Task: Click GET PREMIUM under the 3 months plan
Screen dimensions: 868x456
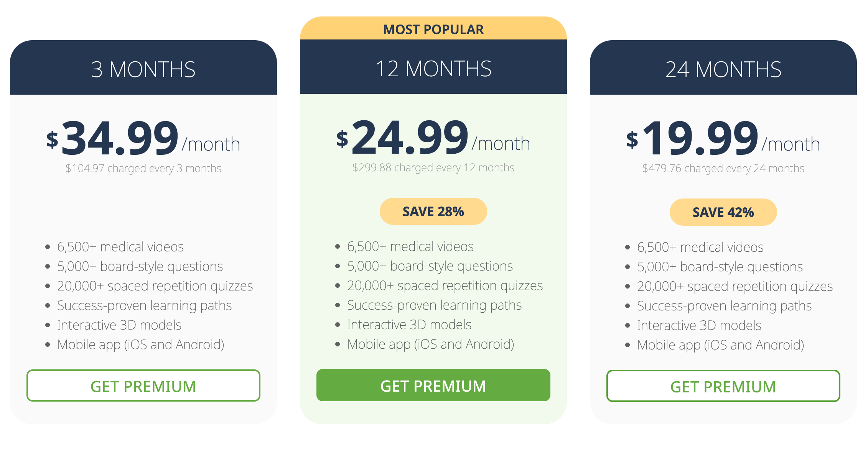Action: click(143, 386)
